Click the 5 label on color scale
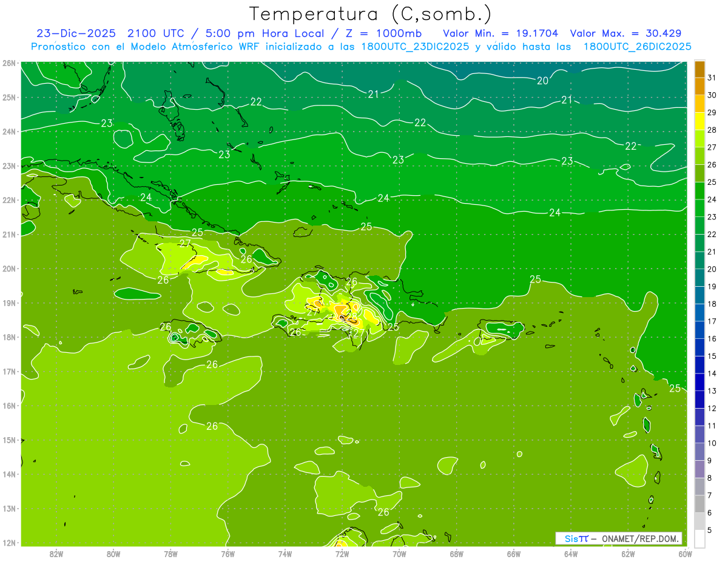This screenshot has width=728, height=562. click(x=710, y=530)
